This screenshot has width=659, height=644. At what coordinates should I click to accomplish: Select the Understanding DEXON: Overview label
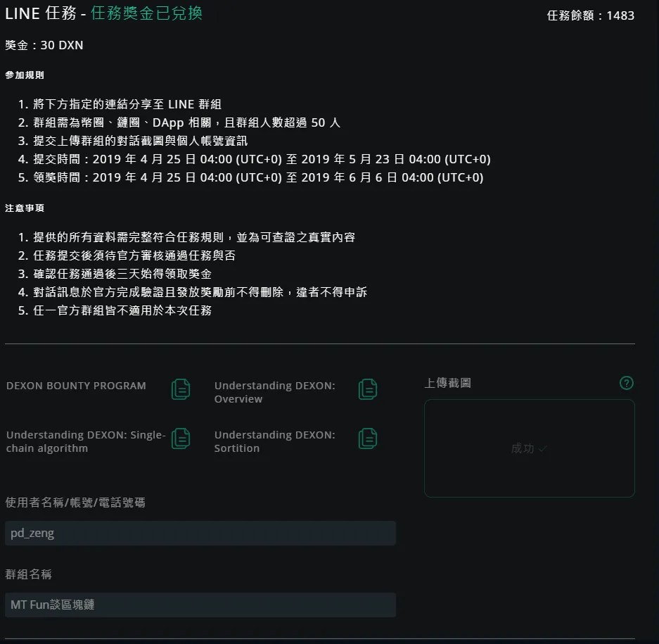point(275,392)
